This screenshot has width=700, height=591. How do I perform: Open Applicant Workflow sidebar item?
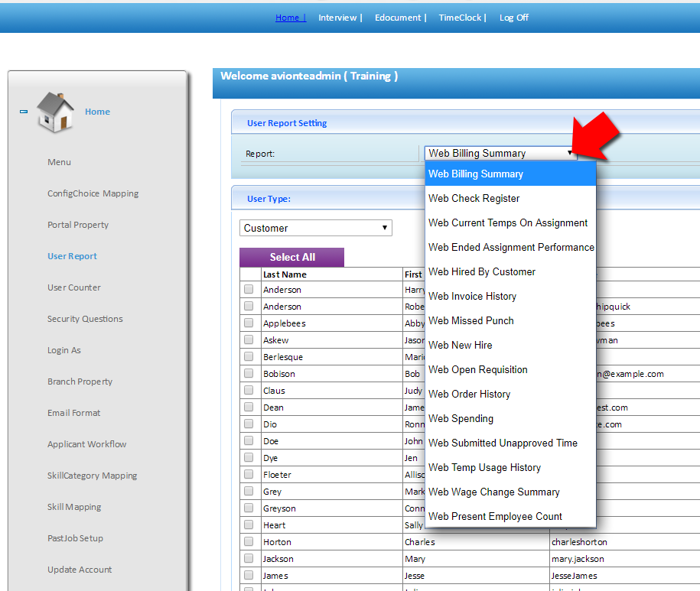point(87,444)
